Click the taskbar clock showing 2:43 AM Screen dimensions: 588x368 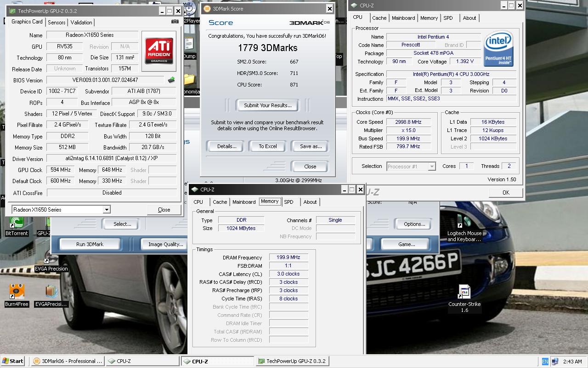click(572, 362)
